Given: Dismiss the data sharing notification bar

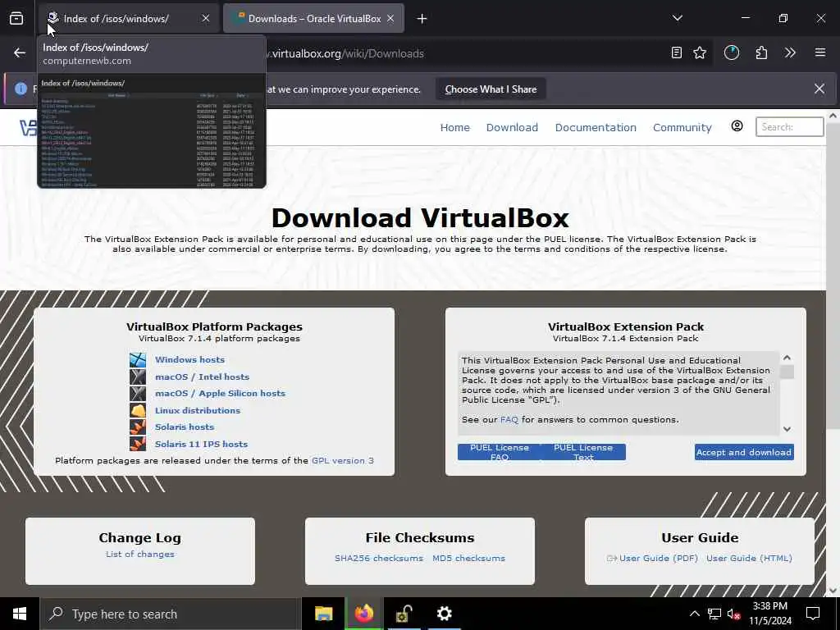Looking at the screenshot, I should (819, 89).
